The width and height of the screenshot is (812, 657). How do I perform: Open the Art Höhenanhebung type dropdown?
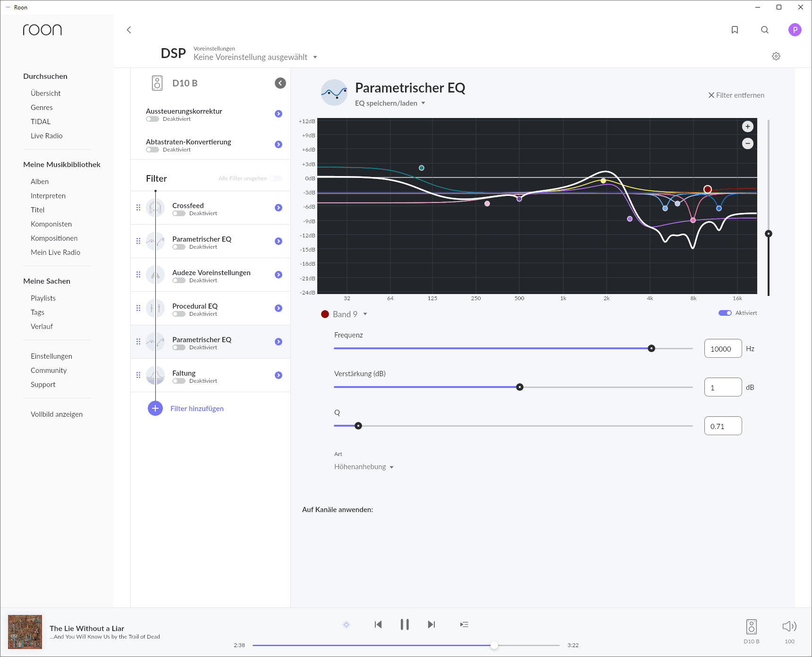pyautogui.click(x=364, y=467)
